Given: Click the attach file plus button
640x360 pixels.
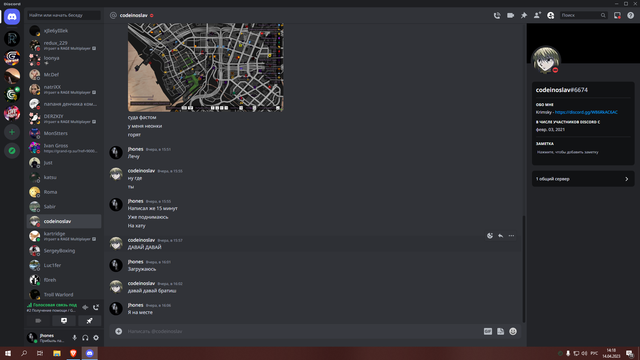Looking at the screenshot, I should [118, 331].
